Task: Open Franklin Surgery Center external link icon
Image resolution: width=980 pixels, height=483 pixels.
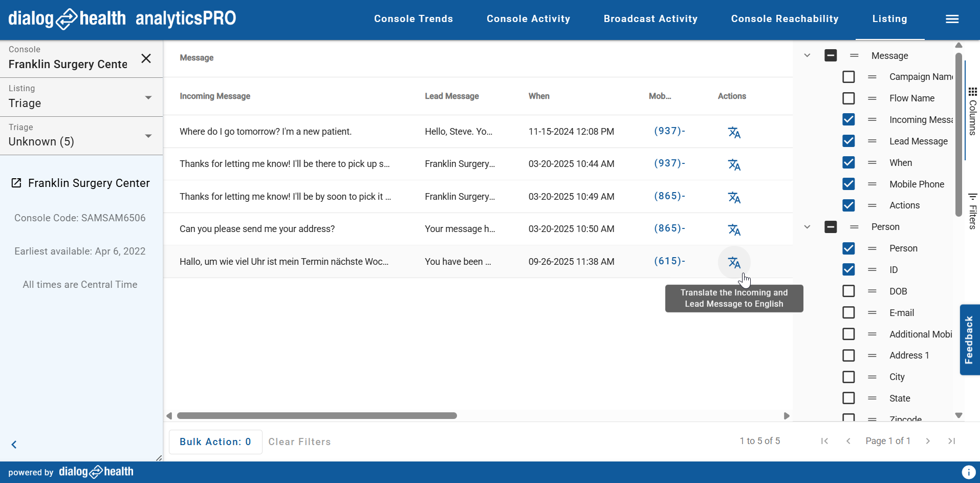Action: click(x=16, y=183)
